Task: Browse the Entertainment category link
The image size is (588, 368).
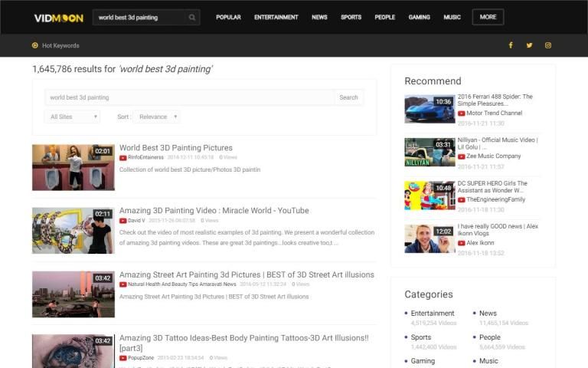Action: click(x=433, y=313)
